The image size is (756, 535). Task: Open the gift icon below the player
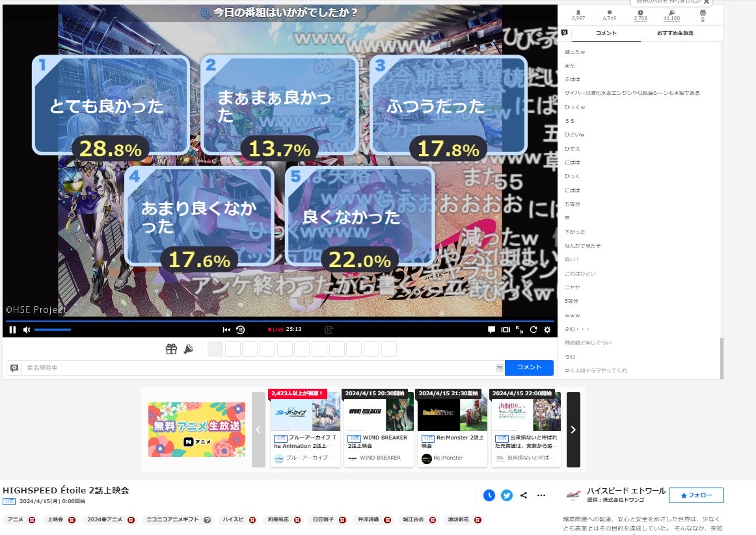(x=171, y=349)
